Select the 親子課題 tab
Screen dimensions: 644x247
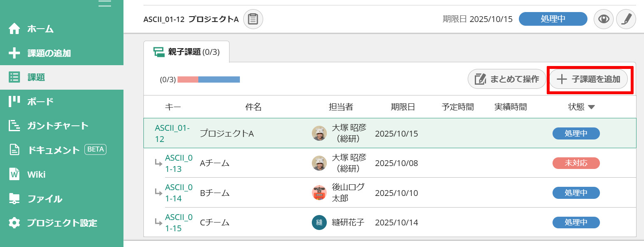click(186, 52)
